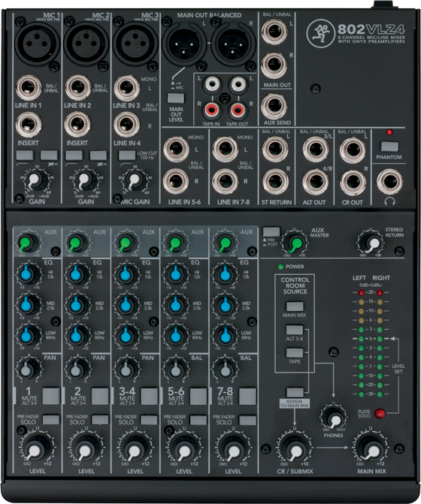Click the headphone output jack
The image size is (421, 504).
tap(389, 182)
